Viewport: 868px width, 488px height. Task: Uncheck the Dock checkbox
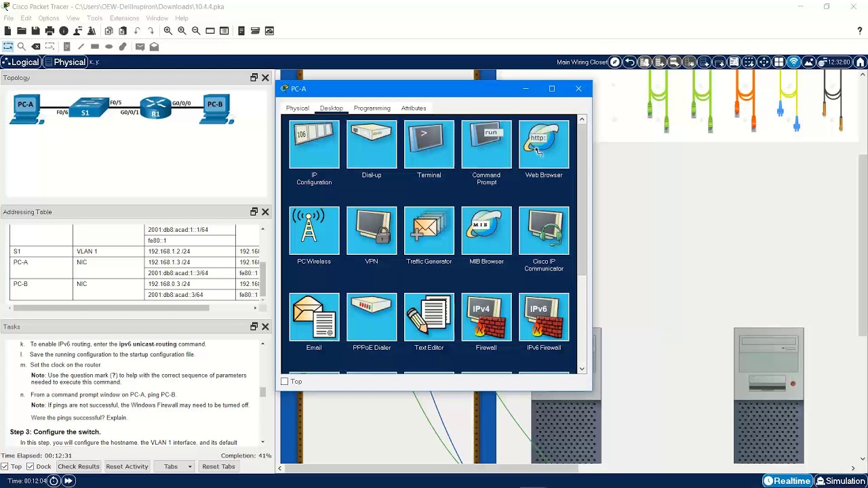coord(30,466)
